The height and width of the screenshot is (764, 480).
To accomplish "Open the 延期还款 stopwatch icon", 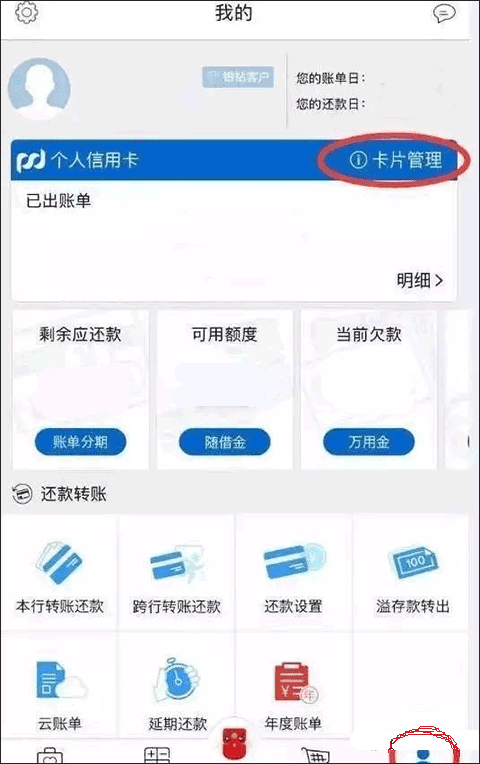I will pyautogui.click(x=177, y=679).
